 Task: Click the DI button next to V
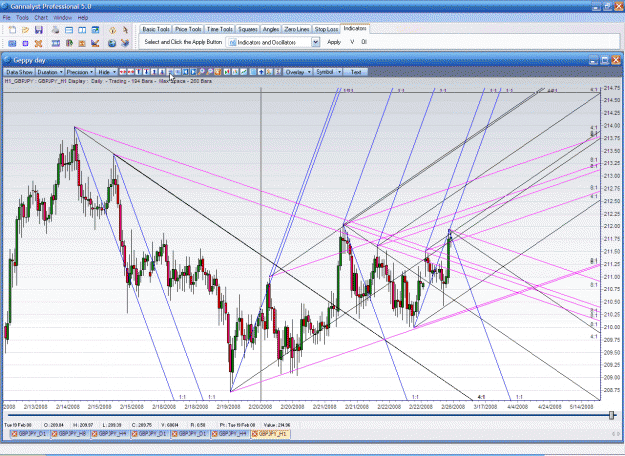coord(364,42)
